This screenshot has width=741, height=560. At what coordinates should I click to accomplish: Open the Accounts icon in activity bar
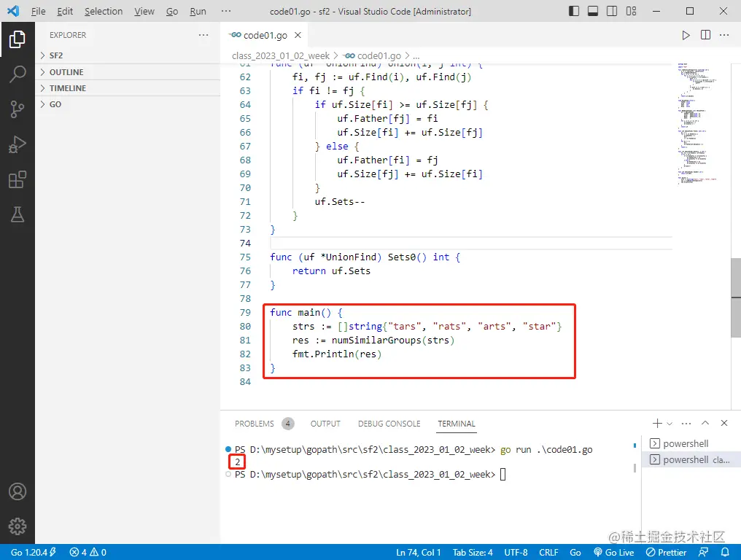click(x=17, y=491)
